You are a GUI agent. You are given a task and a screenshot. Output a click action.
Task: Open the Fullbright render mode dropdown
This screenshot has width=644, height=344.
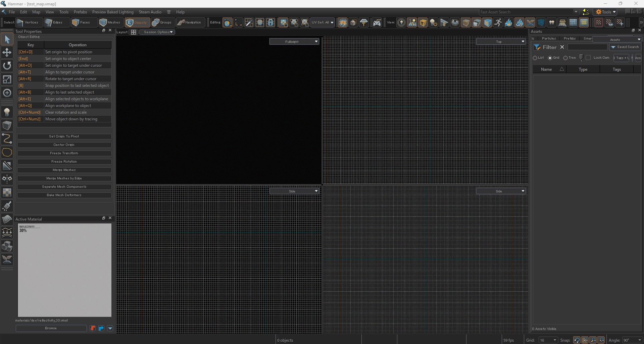coord(294,42)
